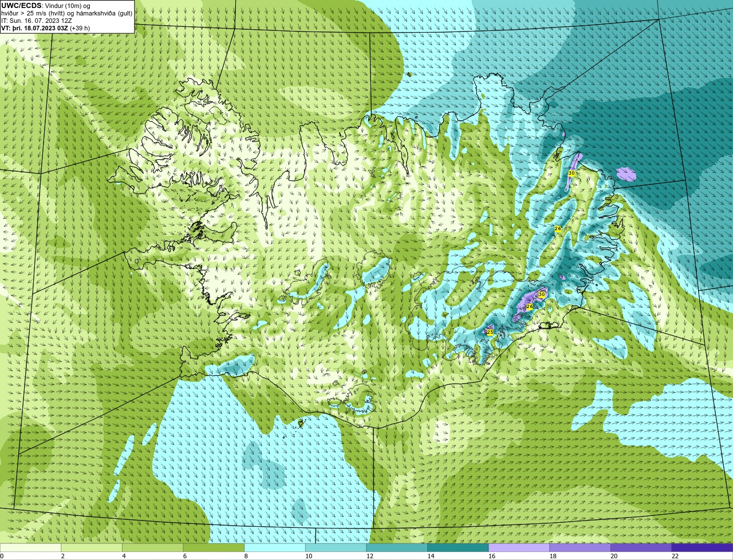Screen dimensions: 733x560
Task: Click the legend tick label "4"
Action: point(124,556)
